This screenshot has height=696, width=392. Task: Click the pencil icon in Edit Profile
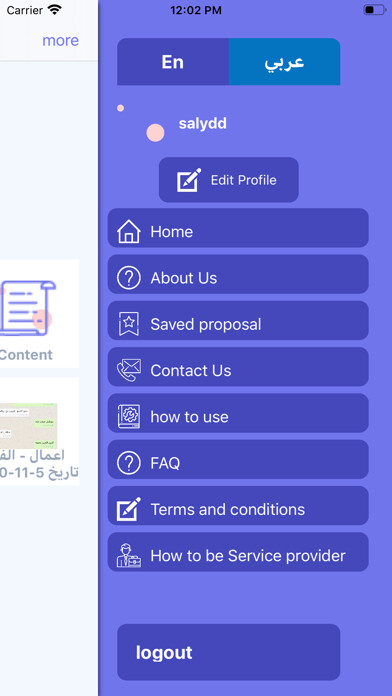189,180
